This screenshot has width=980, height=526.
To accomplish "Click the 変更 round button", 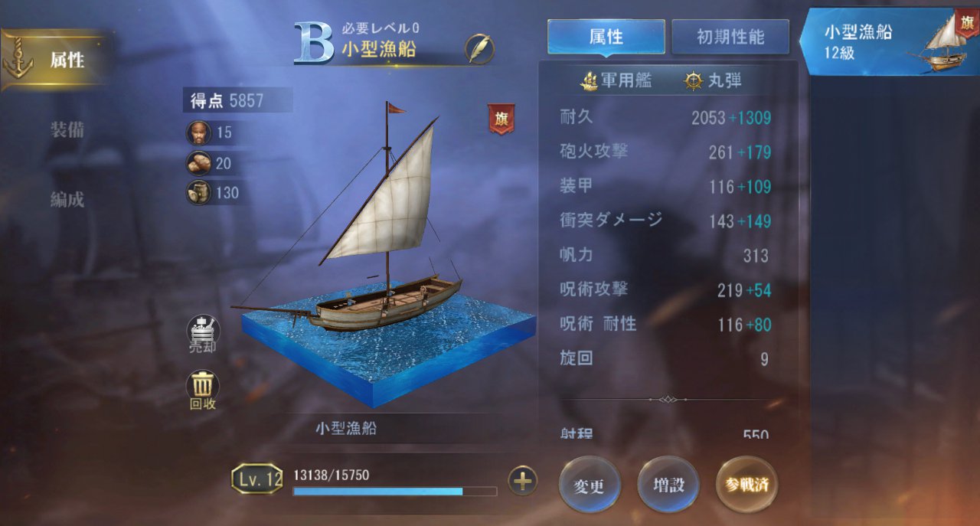I will pyautogui.click(x=590, y=485).
